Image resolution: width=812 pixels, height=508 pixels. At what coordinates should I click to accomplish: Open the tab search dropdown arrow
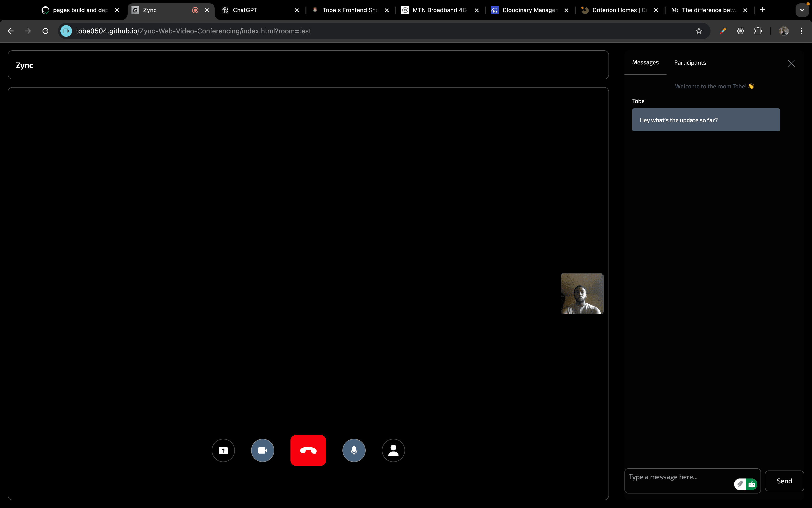pos(802,10)
